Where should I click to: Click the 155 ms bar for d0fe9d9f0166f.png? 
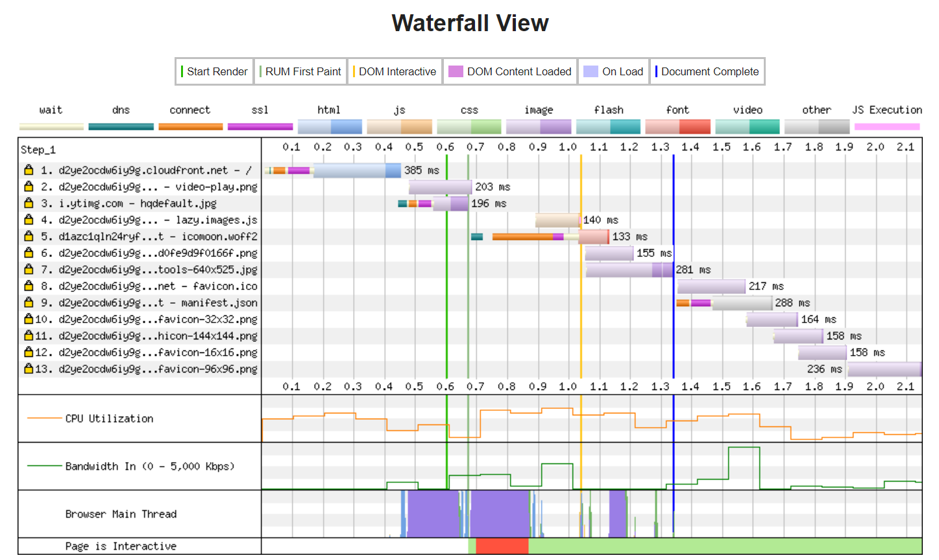pyautogui.click(x=609, y=253)
